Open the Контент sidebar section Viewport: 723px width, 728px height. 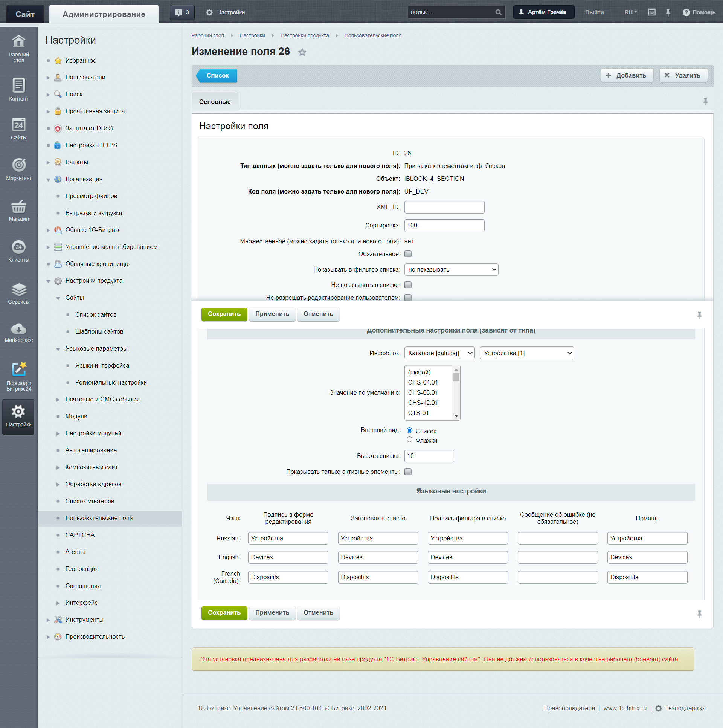(18, 90)
